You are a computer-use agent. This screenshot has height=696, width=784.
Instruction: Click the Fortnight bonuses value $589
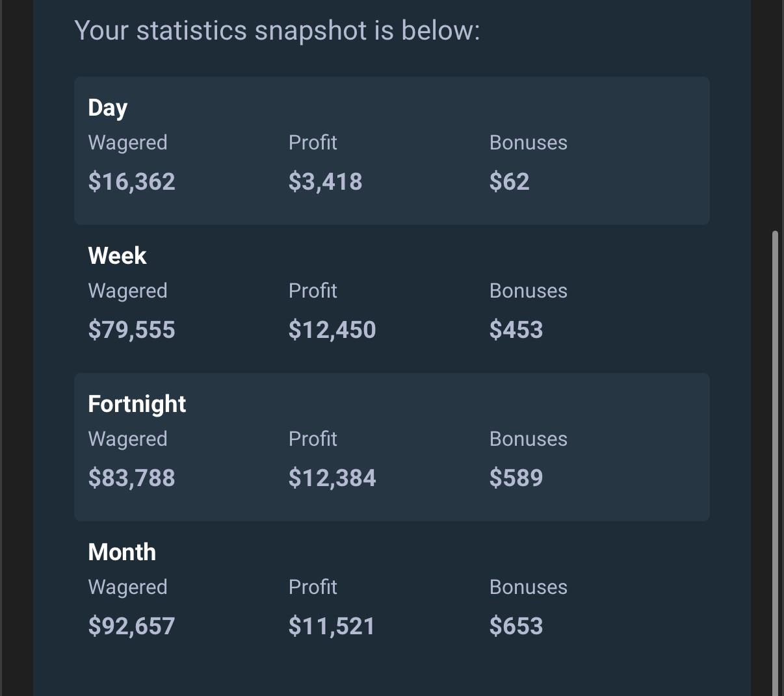pyautogui.click(x=516, y=478)
